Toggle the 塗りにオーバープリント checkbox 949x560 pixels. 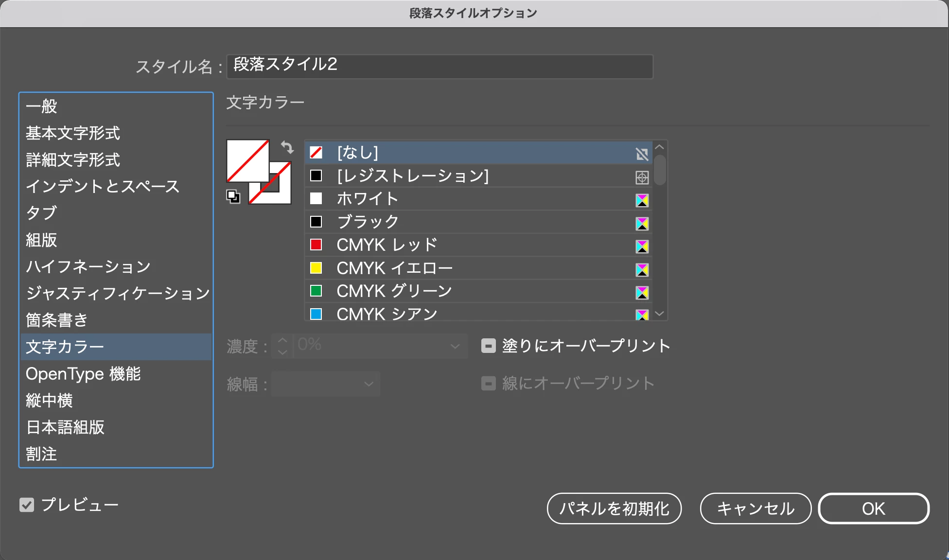point(488,346)
